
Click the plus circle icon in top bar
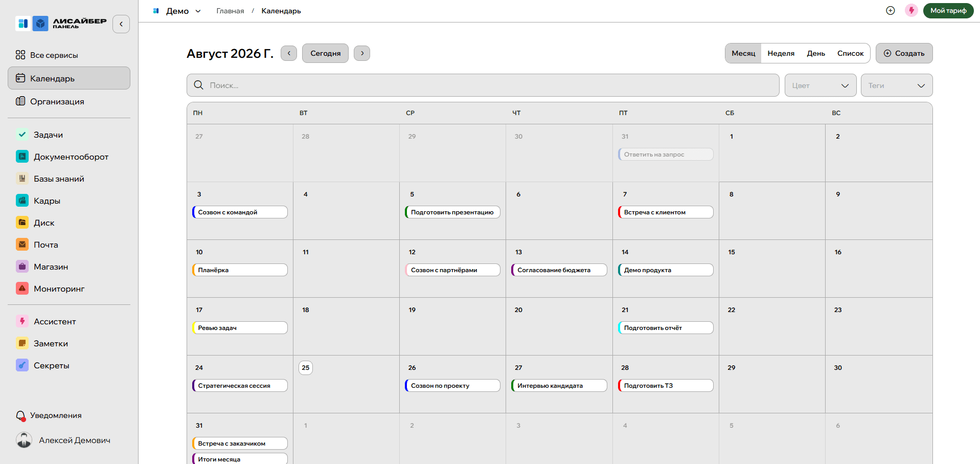click(x=891, y=11)
